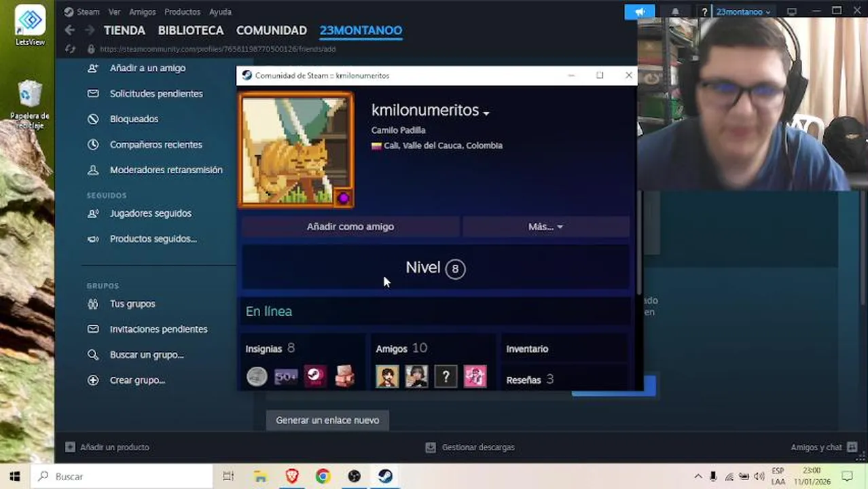Open the pink friend avatar thumbnail
868x489 pixels.
(475, 376)
